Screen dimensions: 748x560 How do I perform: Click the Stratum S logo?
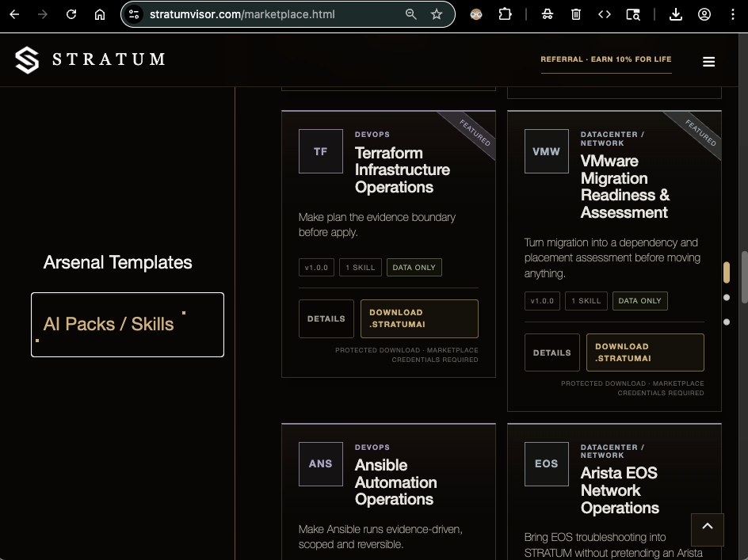click(x=27, y=60)
